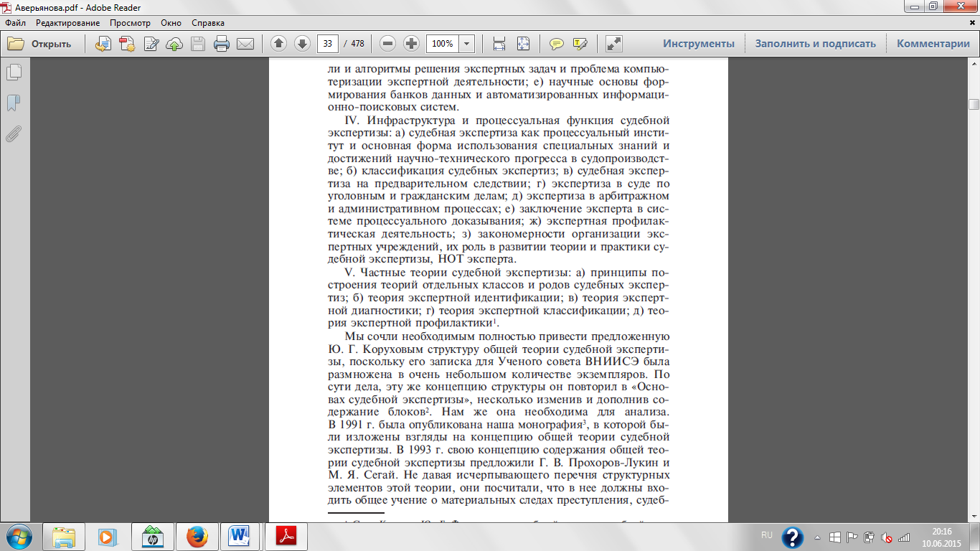Click the save floppy disk icon
This screenshot has width=980, height=551.
[x=198, y=44]
